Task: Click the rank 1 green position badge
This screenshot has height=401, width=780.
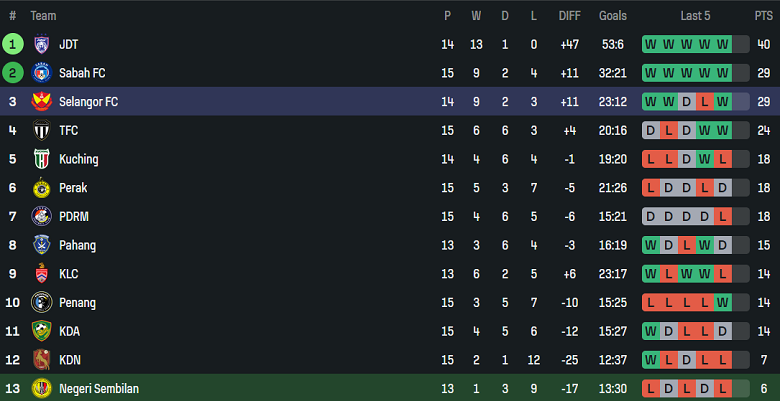Action: tap(13, 44)
